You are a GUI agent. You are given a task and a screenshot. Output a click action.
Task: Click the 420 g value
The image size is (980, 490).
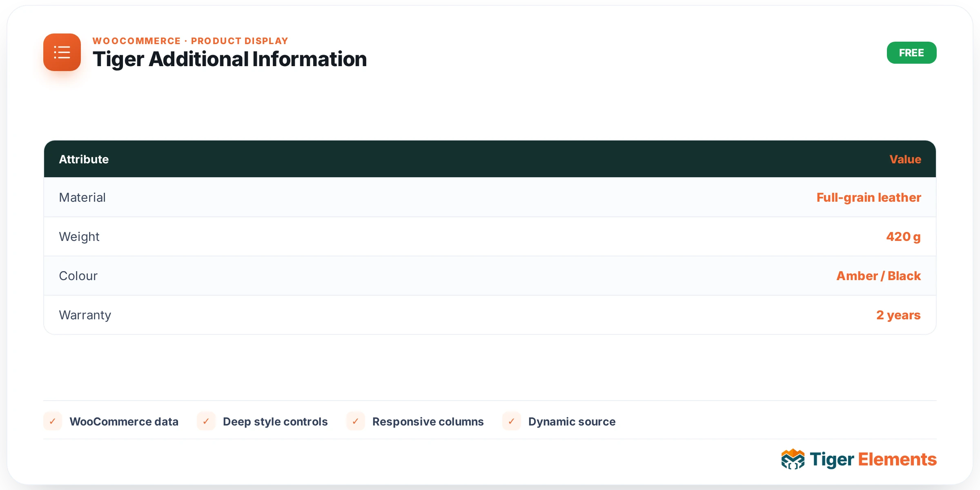pyautogui.click(x=903, y=237)
